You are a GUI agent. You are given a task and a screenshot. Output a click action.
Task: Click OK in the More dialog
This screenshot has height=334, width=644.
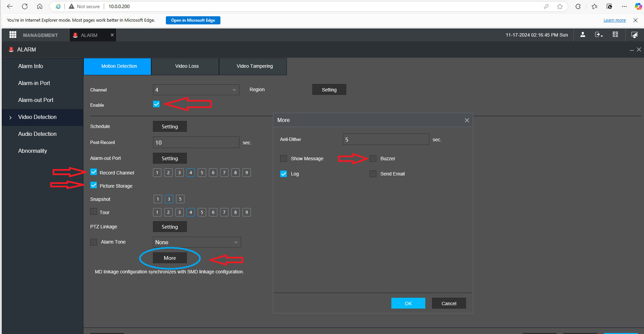[408, 303]
